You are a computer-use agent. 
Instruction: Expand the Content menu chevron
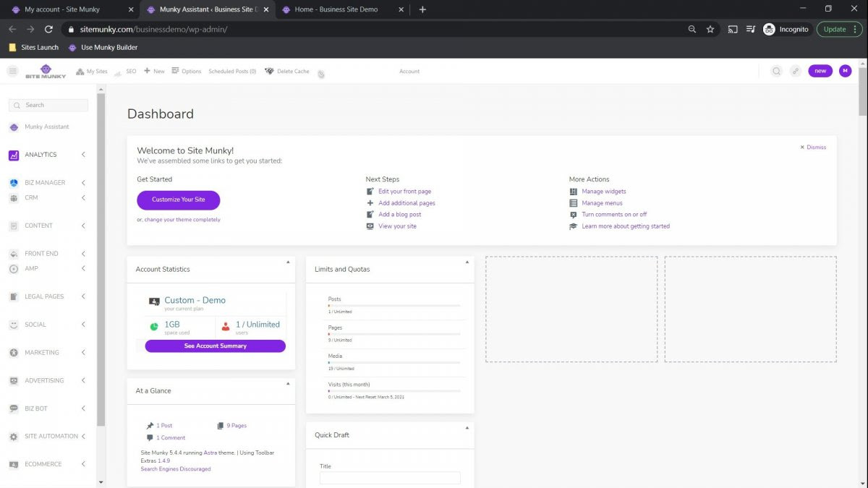pos(83,226)
